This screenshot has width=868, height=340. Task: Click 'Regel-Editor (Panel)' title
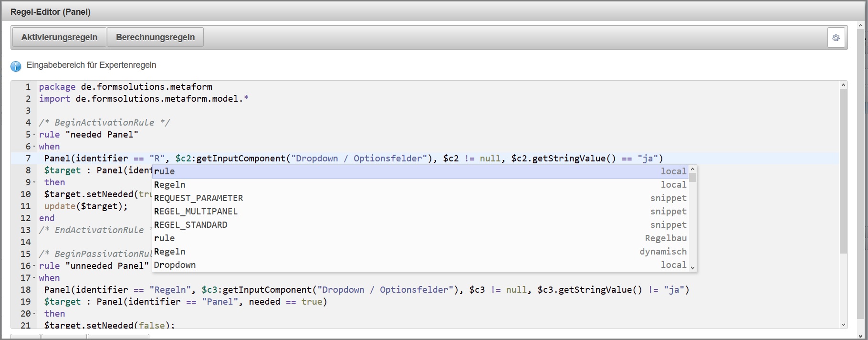(x=50, y=12)
